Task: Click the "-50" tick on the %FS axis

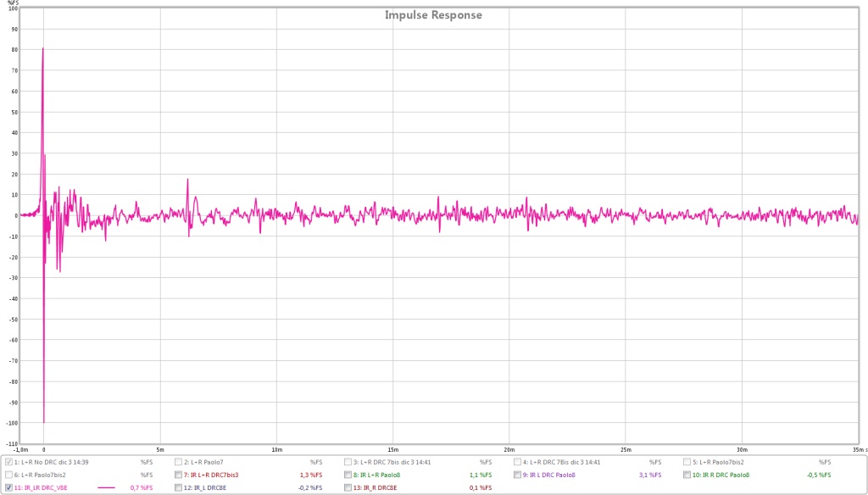Action: [14, 320]
